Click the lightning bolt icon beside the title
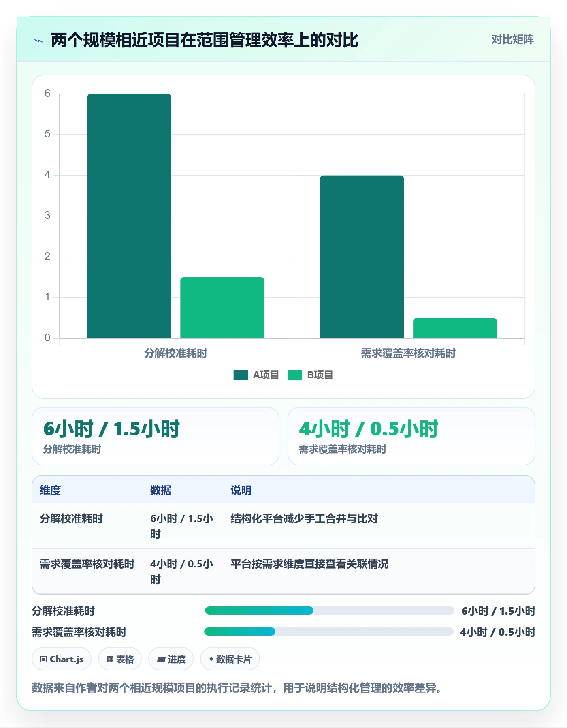 [38, 41]
